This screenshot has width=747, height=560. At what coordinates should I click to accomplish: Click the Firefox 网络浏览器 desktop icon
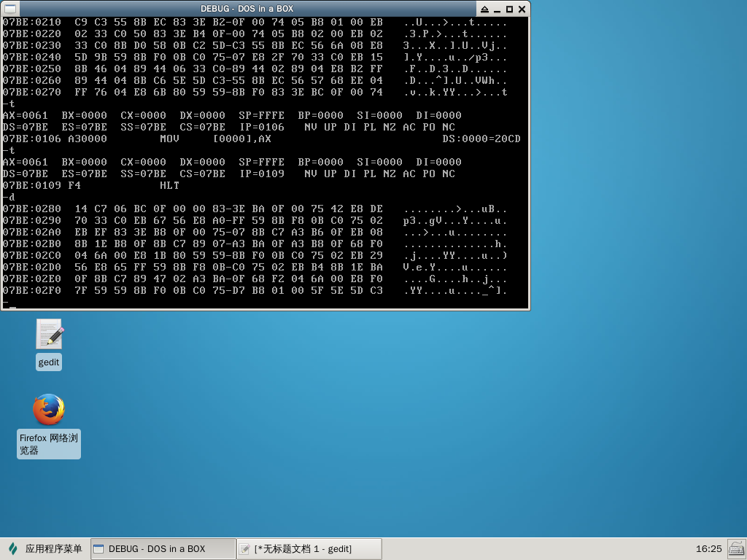pyautogui.click(x=49, y=410)
